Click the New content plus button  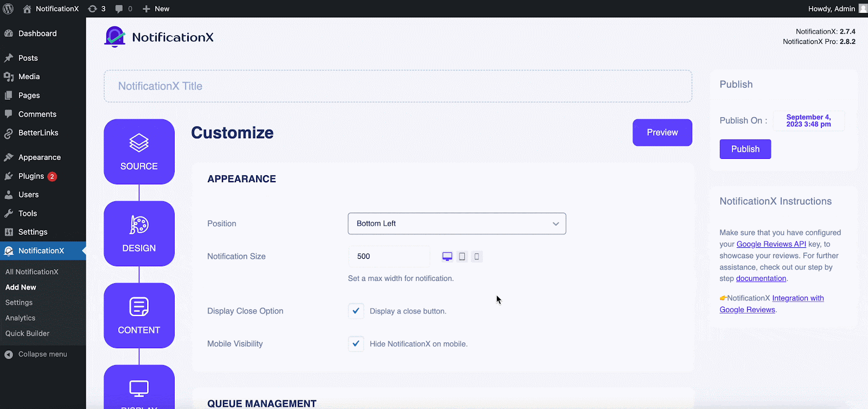point(156,9)
